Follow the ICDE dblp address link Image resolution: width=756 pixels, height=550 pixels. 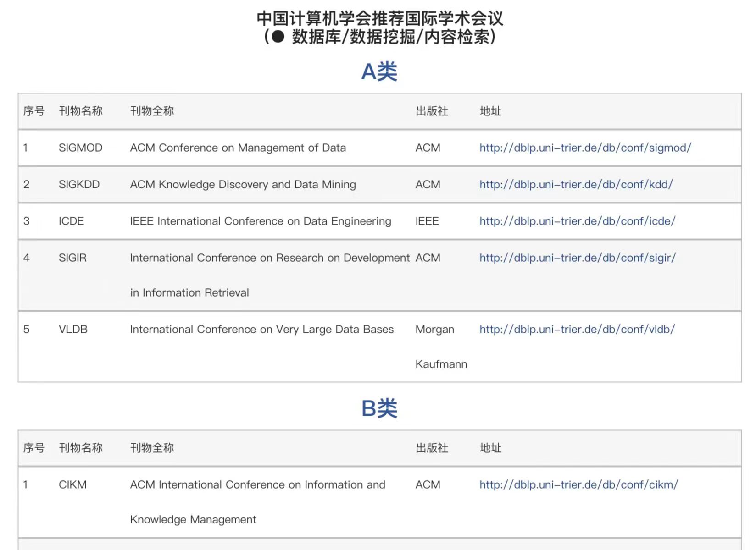click(x=577, y=221)
